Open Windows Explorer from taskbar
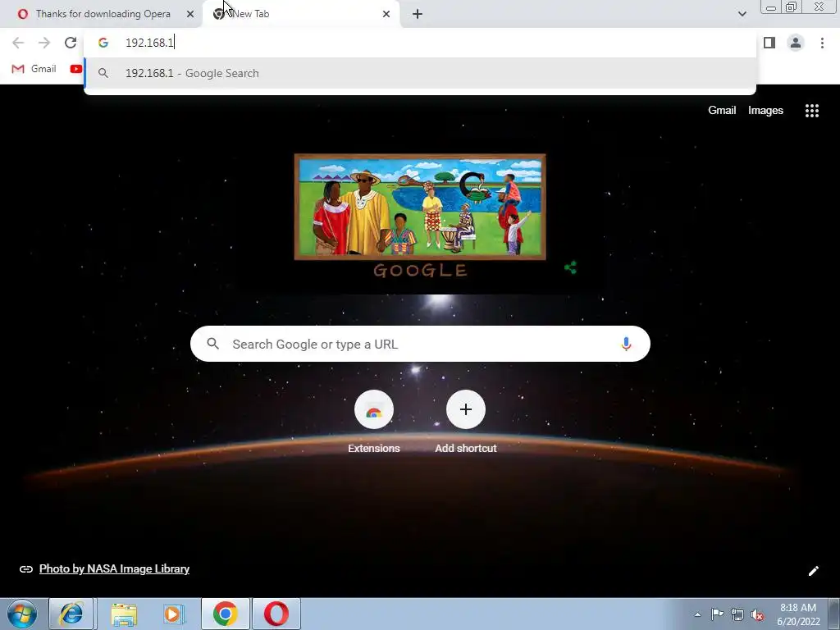Screen dimensions: 840x630 [124, 614]
